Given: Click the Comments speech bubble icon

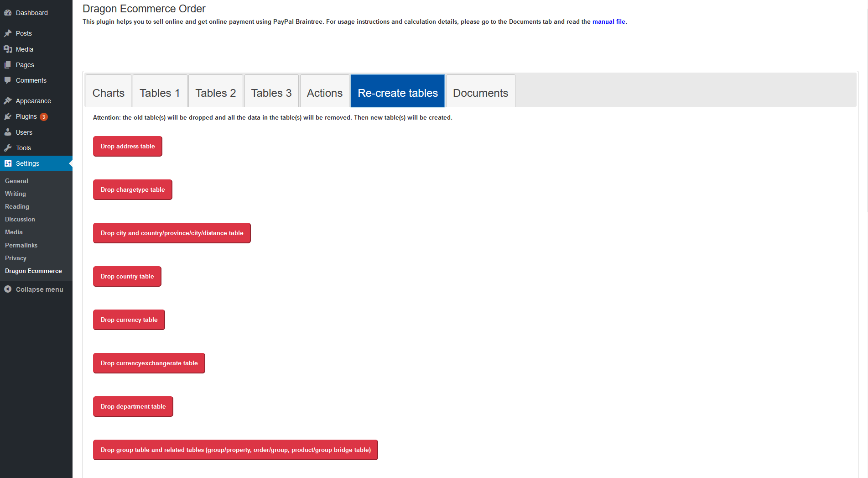Looking at the screenshot, I should point(8,80).
